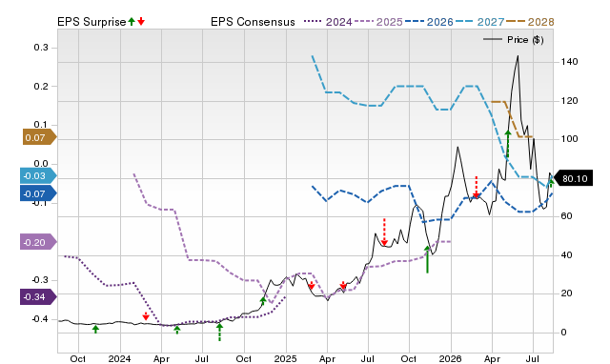Toggle the 2027 EPS consensus legend entry
This screenshot has height=364, width=610.
(x=479, y=22)
